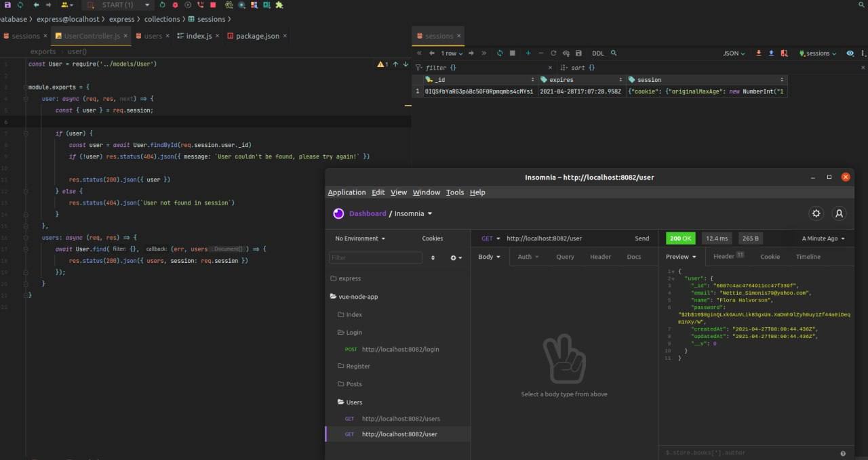Switch to the package.json editor tab
The height and width of the screenshot is (460, 868).
pyautogui.click(x=257, y=36)
